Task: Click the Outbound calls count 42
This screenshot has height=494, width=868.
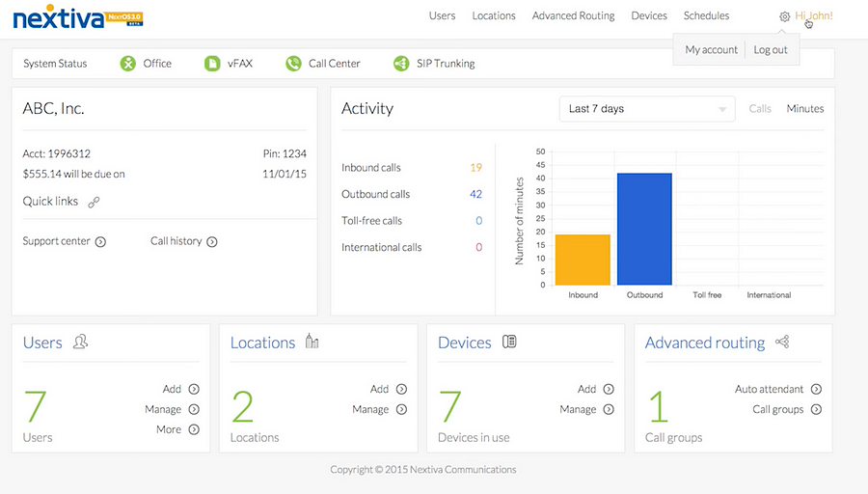Action: [x=476, y=194]
